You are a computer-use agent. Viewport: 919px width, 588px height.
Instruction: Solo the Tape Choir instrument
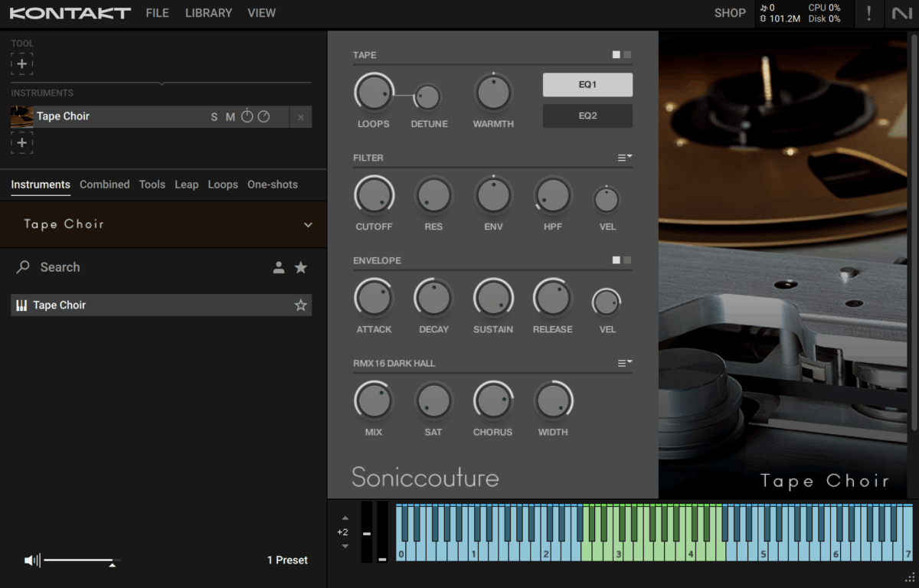coord(214,117)
